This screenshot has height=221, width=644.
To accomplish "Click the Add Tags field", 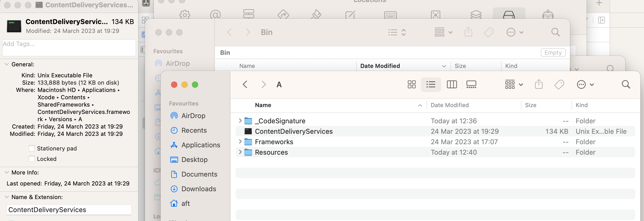I will [x=69, y=48].
